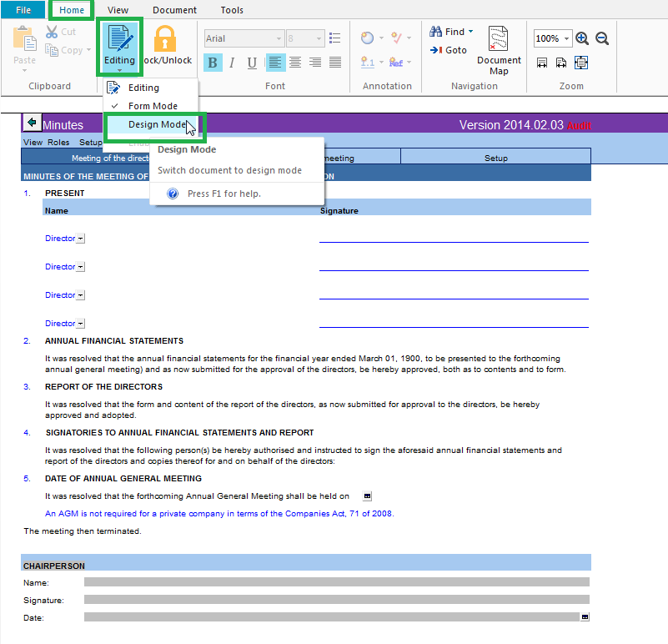Click the Goto navigation button
668x644 pixels.
(x=449, y=50)
